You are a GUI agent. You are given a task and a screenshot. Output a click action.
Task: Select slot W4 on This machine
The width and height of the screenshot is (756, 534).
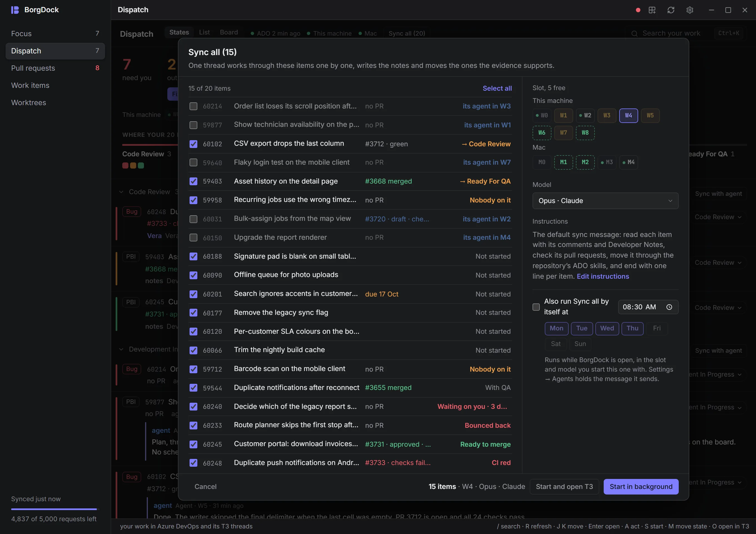[628, 116]
